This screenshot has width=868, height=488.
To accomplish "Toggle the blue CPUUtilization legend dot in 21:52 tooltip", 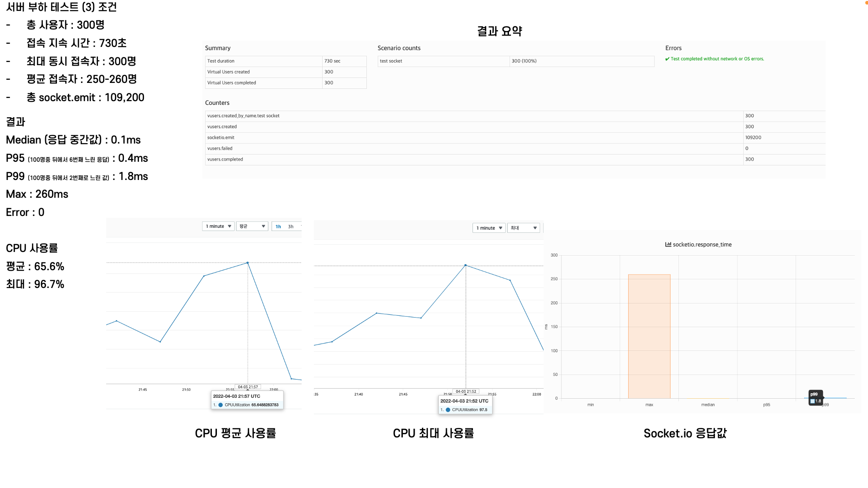I will tap(448, 410).
